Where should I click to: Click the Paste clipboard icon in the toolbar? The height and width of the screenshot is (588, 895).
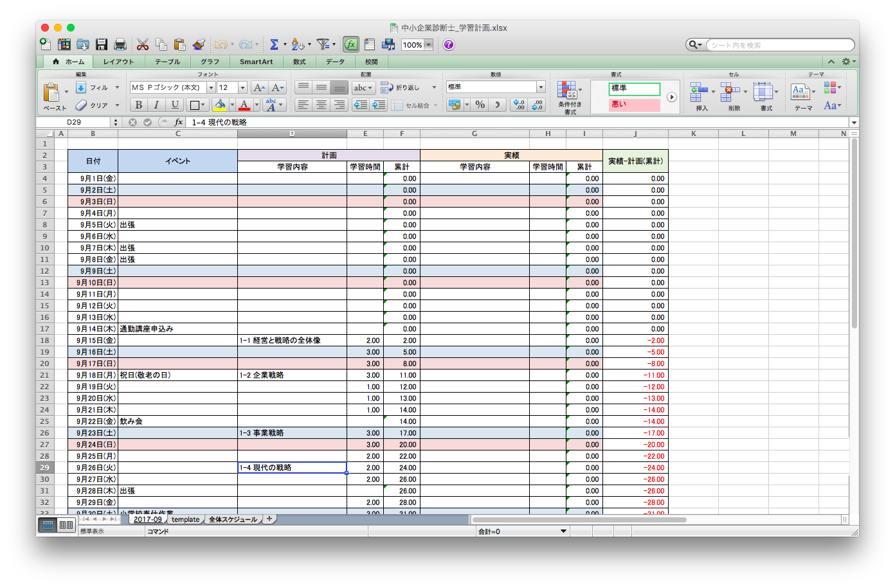[x=180, y=44]
